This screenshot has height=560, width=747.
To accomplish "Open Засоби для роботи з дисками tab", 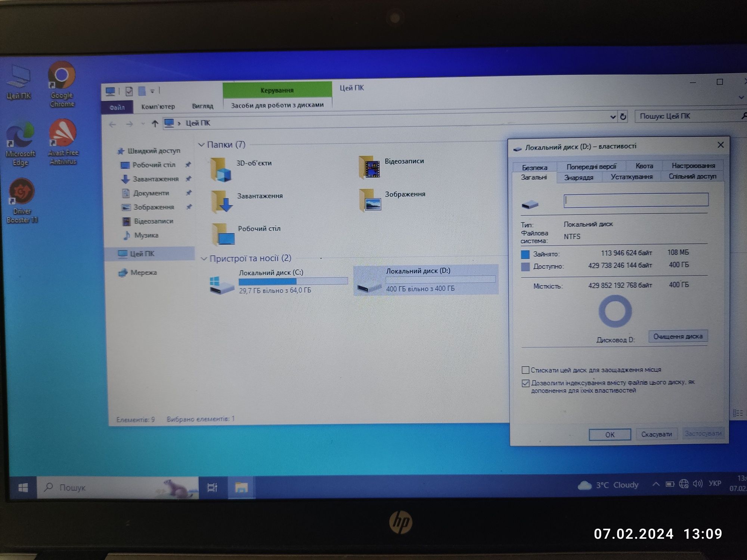I will click(277, 105).
